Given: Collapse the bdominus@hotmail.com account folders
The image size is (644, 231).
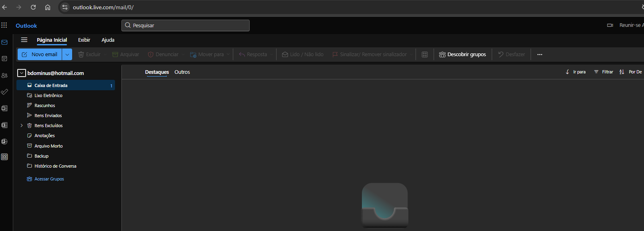Looking at the screenshot, I should pyautogui.click(x=22, y=73).
